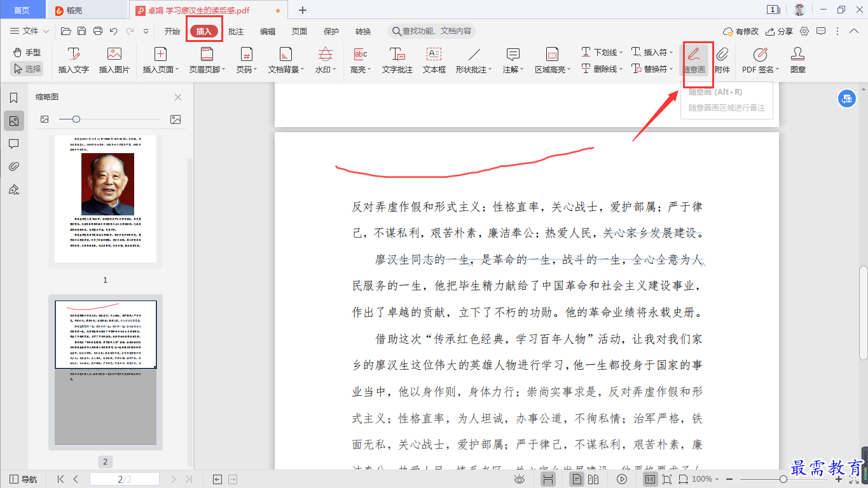Open the 插入页面 insert page dropdown
The height and width of the screenshot is (488, 868).
tap(161, 61)
